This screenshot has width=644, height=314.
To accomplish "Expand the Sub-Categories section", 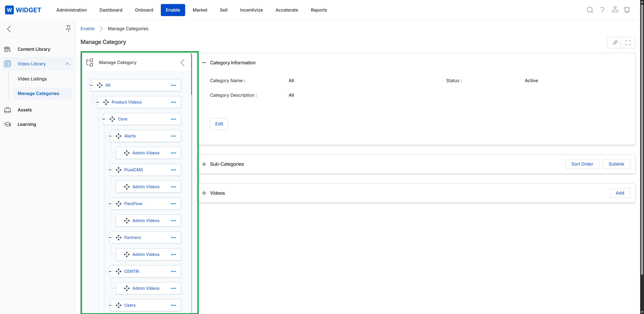I will [204, 164].
